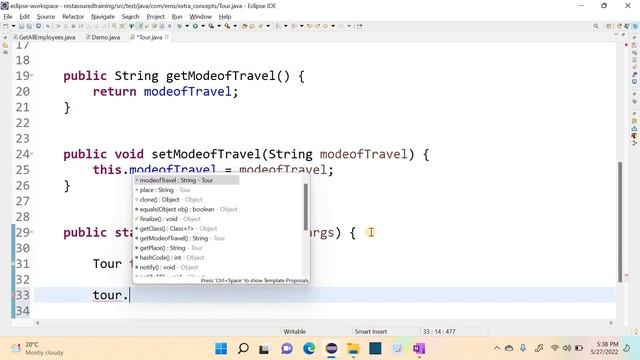This screenshot has width=640, height=360.
Task: Open the File menu
Action: pos(8,16)
